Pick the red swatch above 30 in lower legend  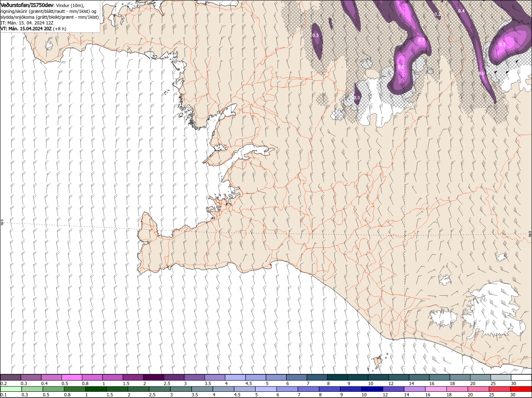click(x=522, y=389)
